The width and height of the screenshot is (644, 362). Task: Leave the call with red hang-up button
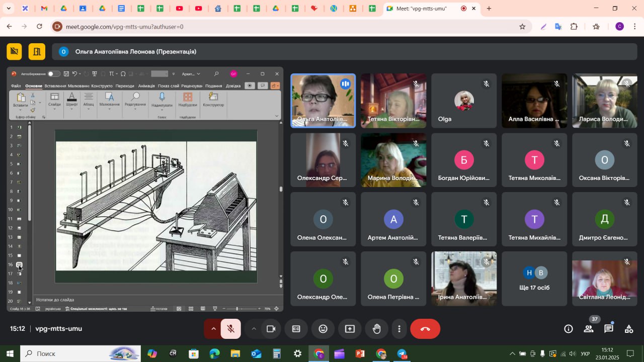click(x=425, y=329)
